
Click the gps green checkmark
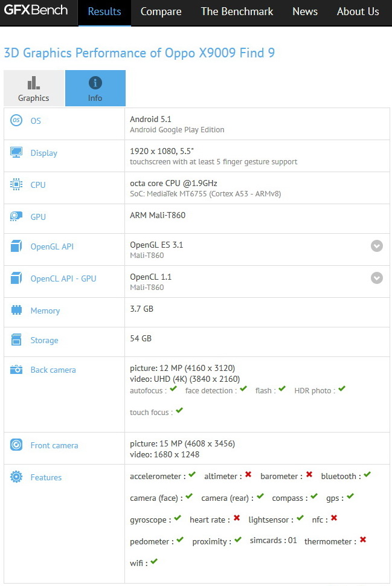[350, 496]
